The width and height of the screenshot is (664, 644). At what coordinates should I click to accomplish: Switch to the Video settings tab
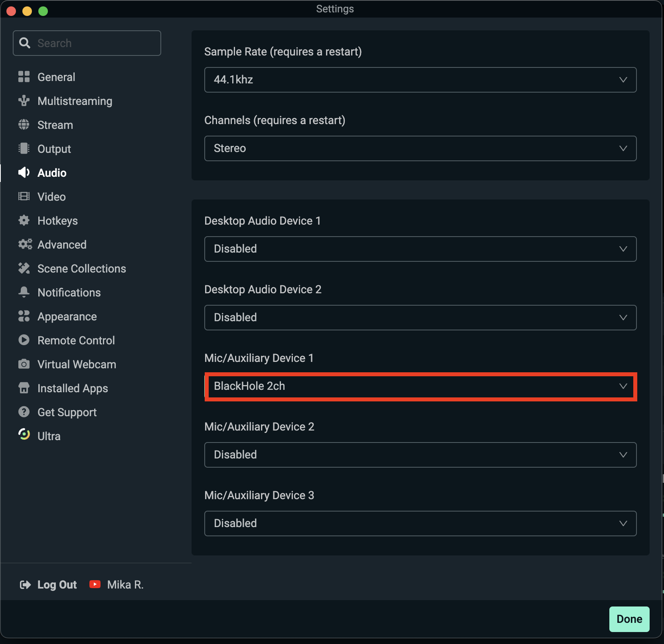click(x=51, y=196)
